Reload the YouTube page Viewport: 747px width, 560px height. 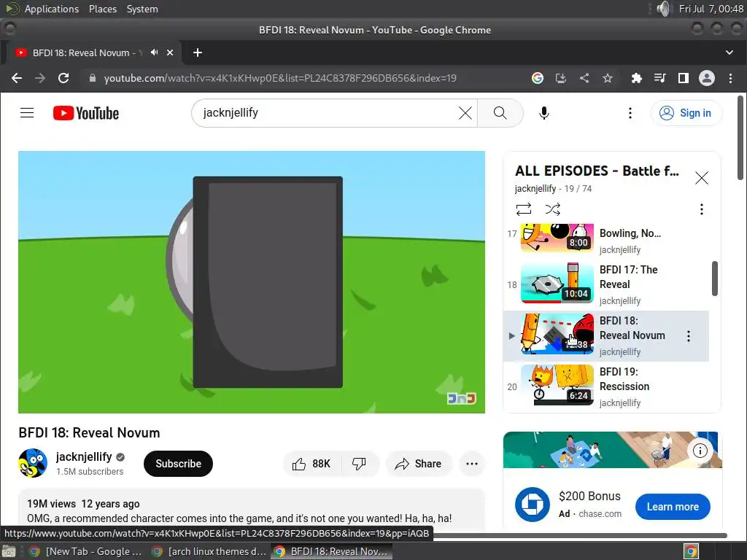click(x=63, y=78)
